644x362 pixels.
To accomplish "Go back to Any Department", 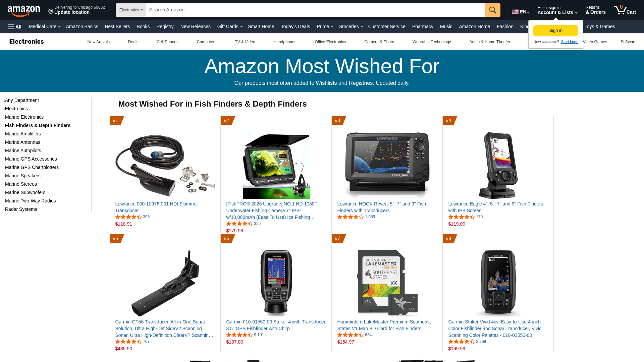I will point(22,100).
